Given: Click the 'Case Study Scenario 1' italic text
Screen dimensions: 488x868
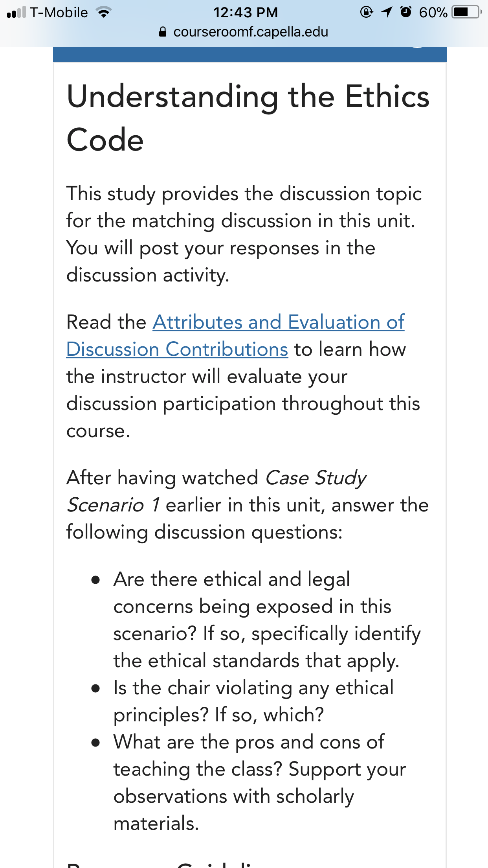Looking at the screenshot, I should (216, 491).
